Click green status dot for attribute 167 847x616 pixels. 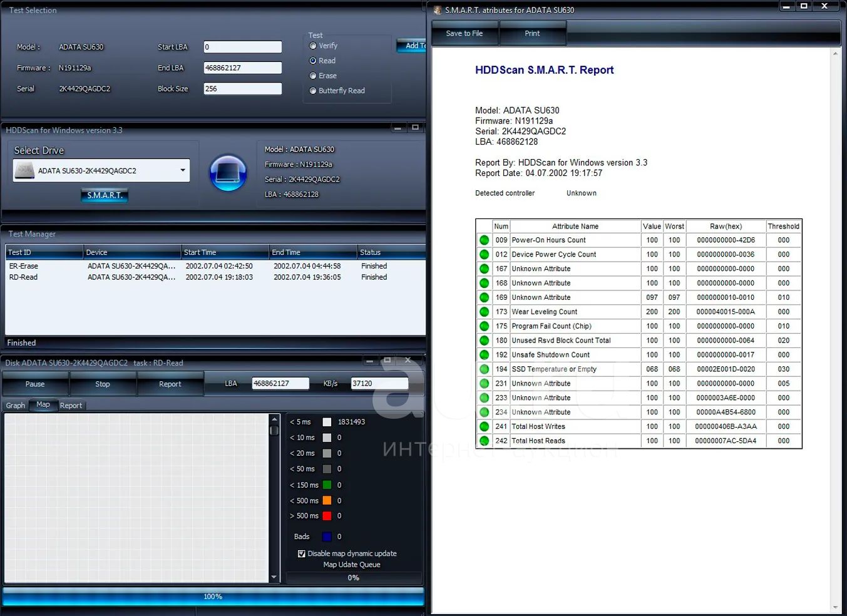[x=484, y=269]
